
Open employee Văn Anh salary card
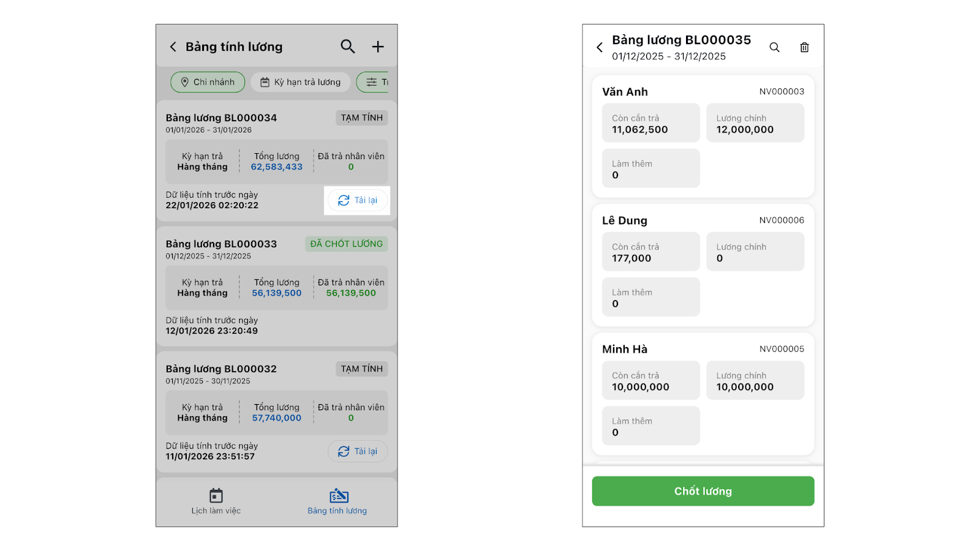pyautogui.click(x=703, y=92)
